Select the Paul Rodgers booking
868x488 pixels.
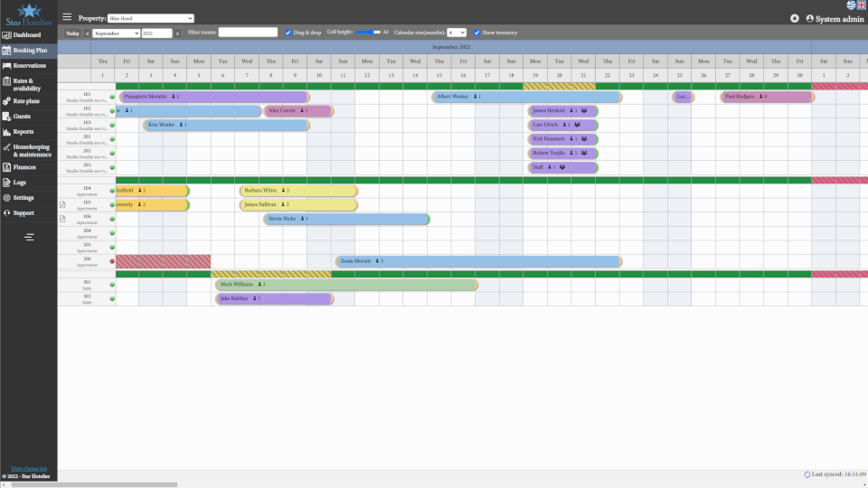(767, 97)
